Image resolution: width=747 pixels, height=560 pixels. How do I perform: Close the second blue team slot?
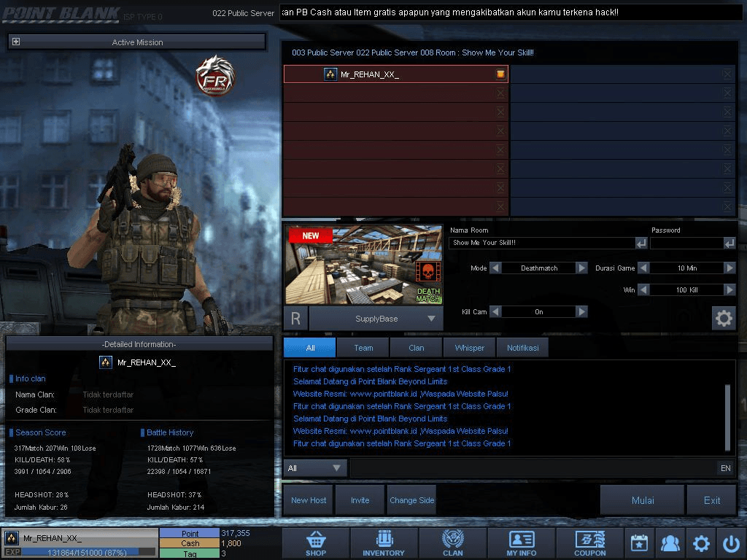pyautogui.click(x=727, y=93)
